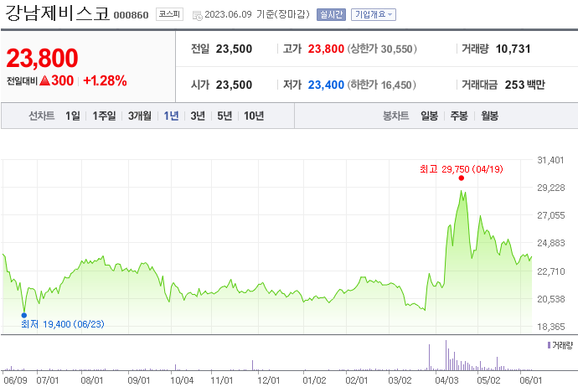Click the 18,365 price axis label

(x=550, y=327)
